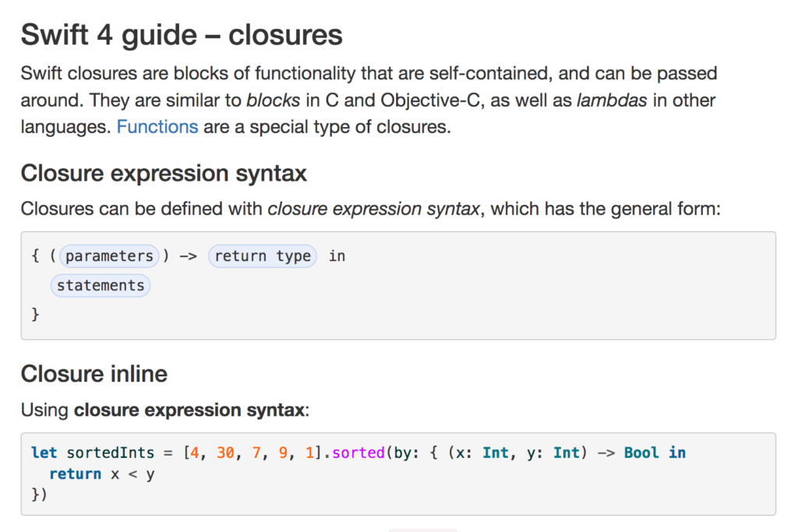Click the first 'Int' type annotation
798x532 pixels.
(496, 453)
